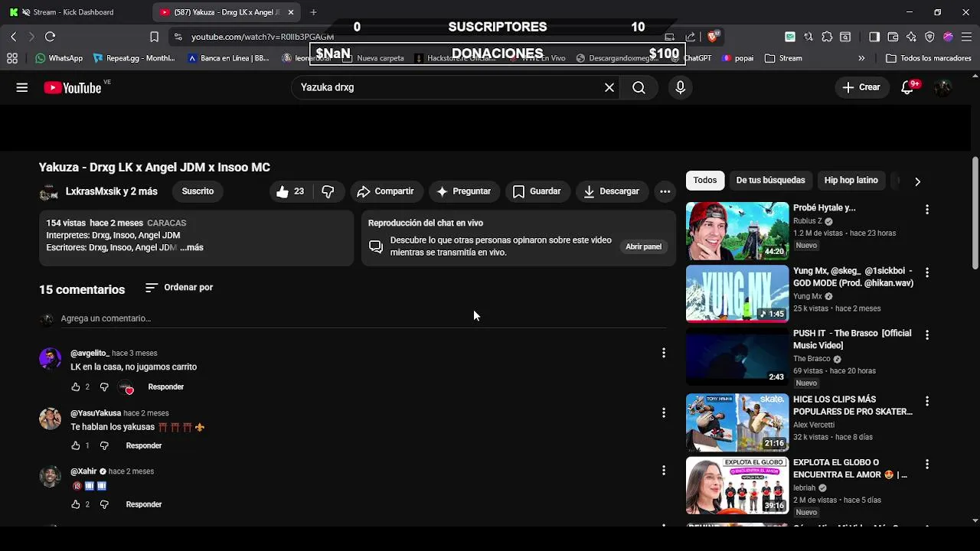Click the Crear create button

click(861, 87)
